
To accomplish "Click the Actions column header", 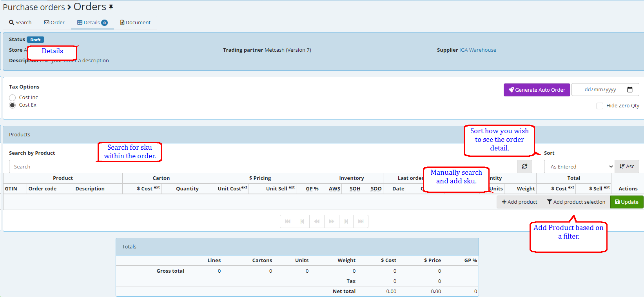I will (x=628, y=189).
